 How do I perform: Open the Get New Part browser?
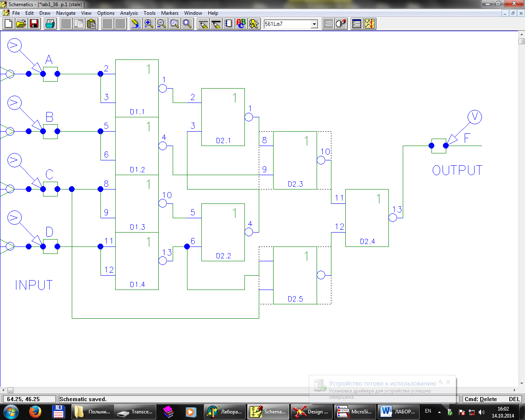[x=254, y=24]
